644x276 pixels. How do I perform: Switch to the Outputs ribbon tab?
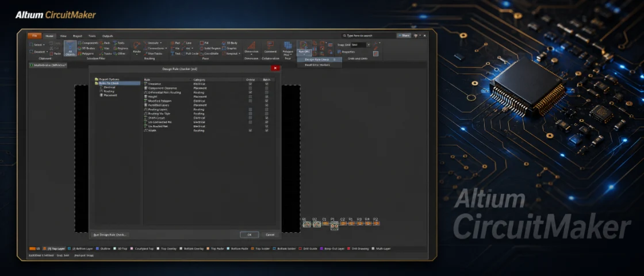(108, 36)
